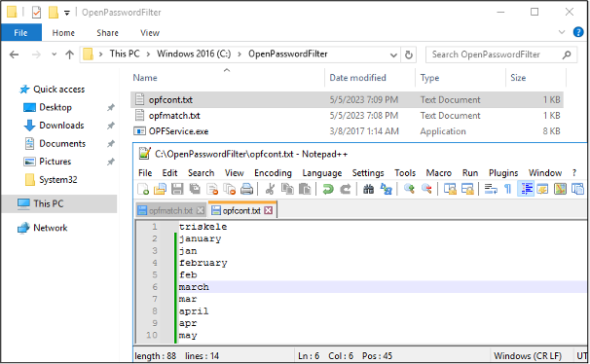Open the Encoding menu
590x364 pixels.
coord(273,173)
